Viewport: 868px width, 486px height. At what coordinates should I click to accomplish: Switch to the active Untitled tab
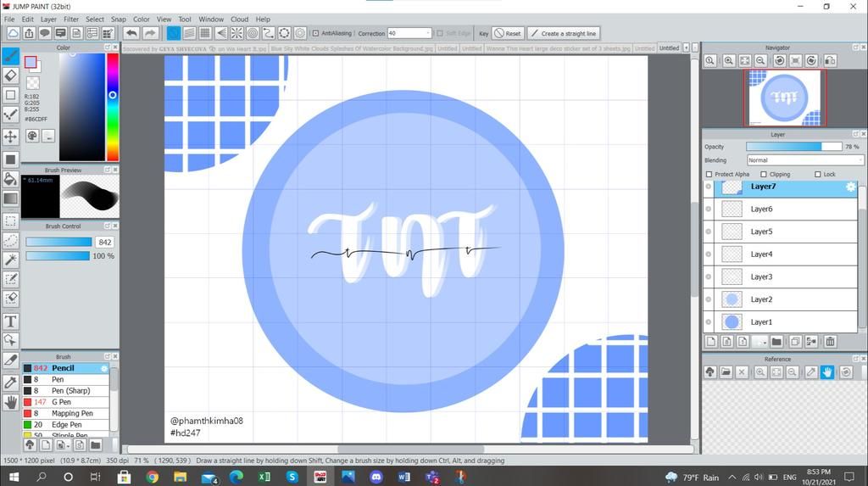click(x=669, y=48)
